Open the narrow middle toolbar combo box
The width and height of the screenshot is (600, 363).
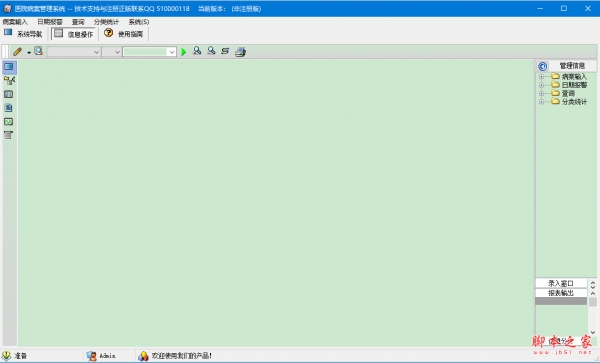click(x=112, y=52)
